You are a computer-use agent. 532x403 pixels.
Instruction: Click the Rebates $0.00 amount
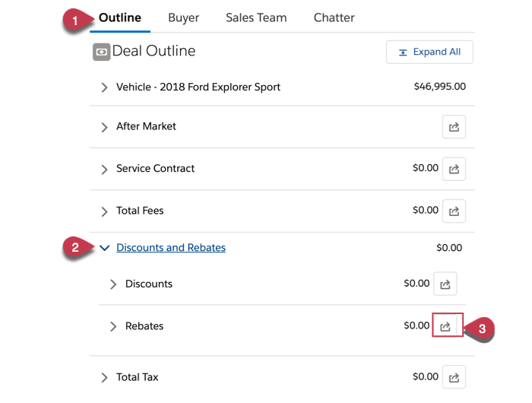point(416,325)
